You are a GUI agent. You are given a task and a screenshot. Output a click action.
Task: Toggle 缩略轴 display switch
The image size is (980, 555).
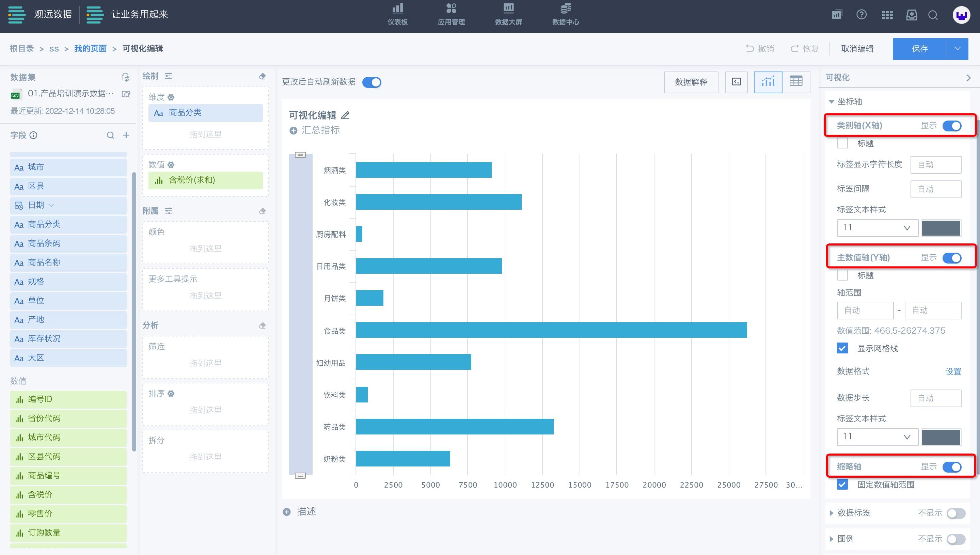click(952, 467)
